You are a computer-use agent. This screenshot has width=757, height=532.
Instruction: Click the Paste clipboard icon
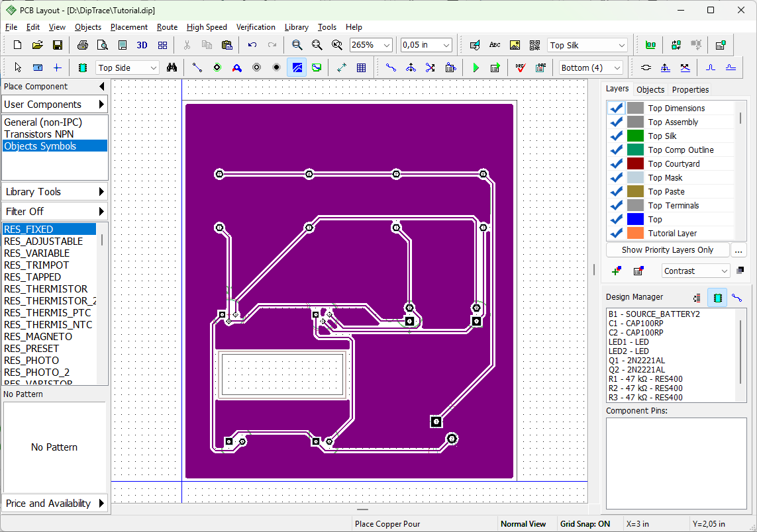227,45
